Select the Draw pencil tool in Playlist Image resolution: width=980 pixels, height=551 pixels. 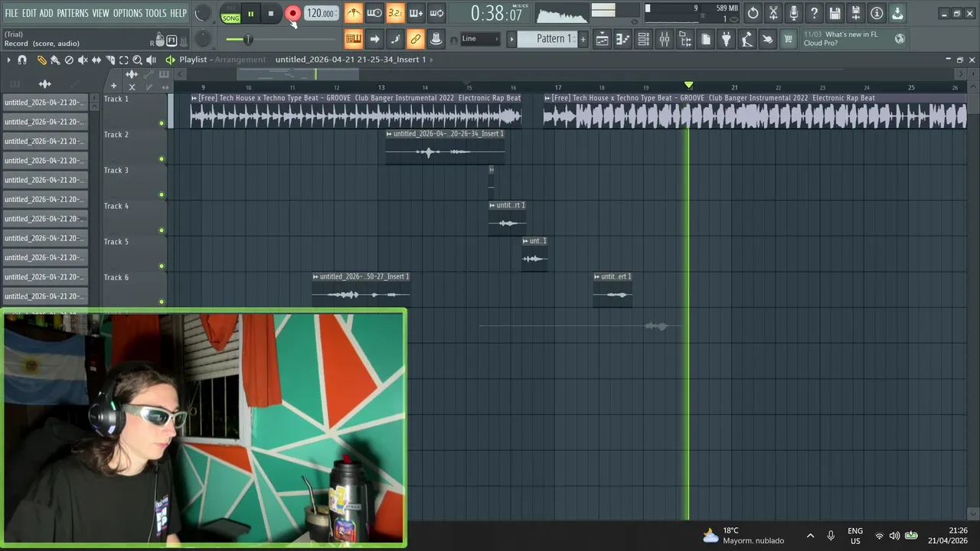(41, 60)
